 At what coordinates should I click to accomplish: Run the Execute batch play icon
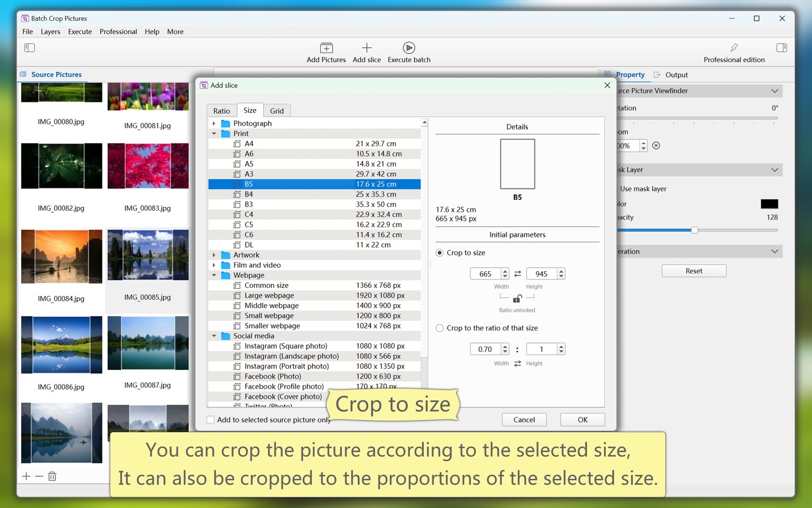[409, 48]
